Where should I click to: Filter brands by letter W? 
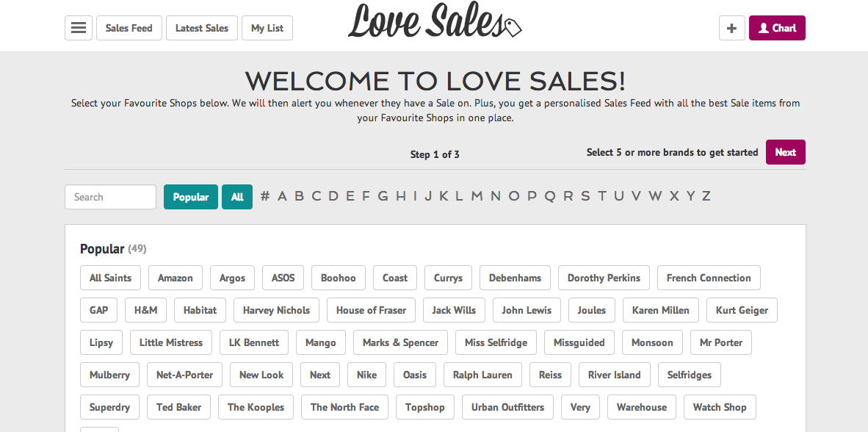[656, 196]
